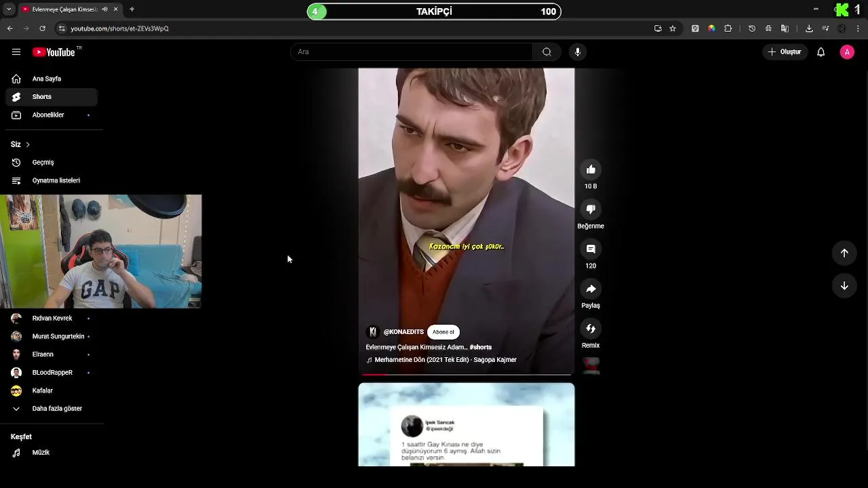This screenshot has height=488, width=868.
Task: Open the browser extensions puzzle icon
Action: [x=728, y=28]
